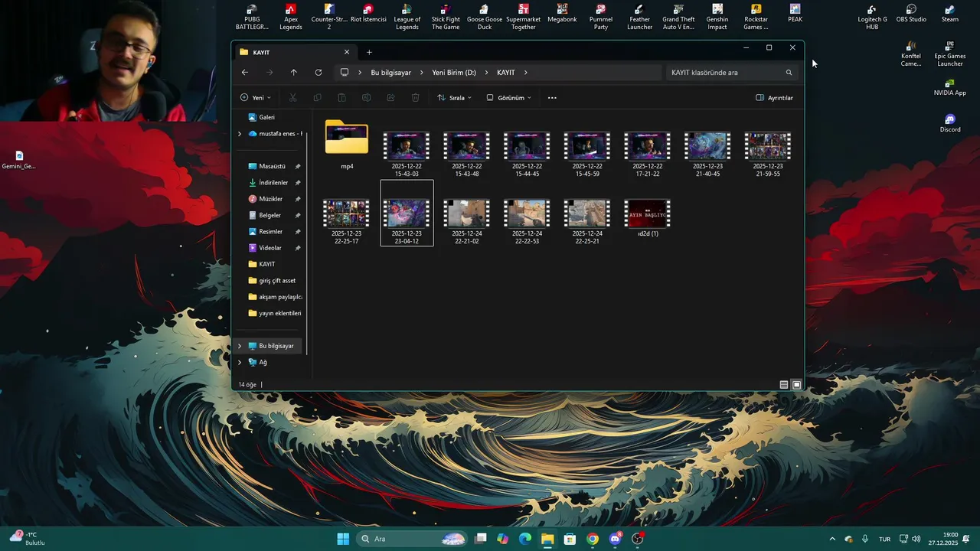Viewport: 980px width, 551px height.
Task: Click the PC monitor icon in address bar
Action: tap(345, 73)
